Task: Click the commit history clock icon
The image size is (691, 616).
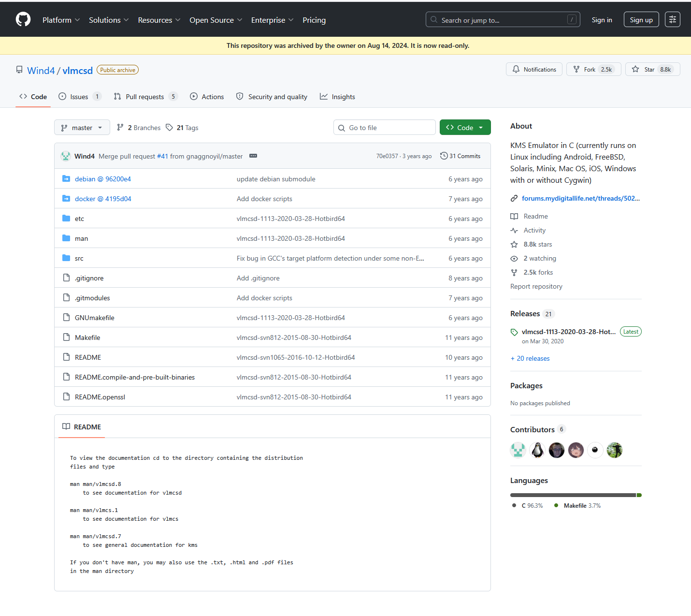Action: click(x=444, y=156)
